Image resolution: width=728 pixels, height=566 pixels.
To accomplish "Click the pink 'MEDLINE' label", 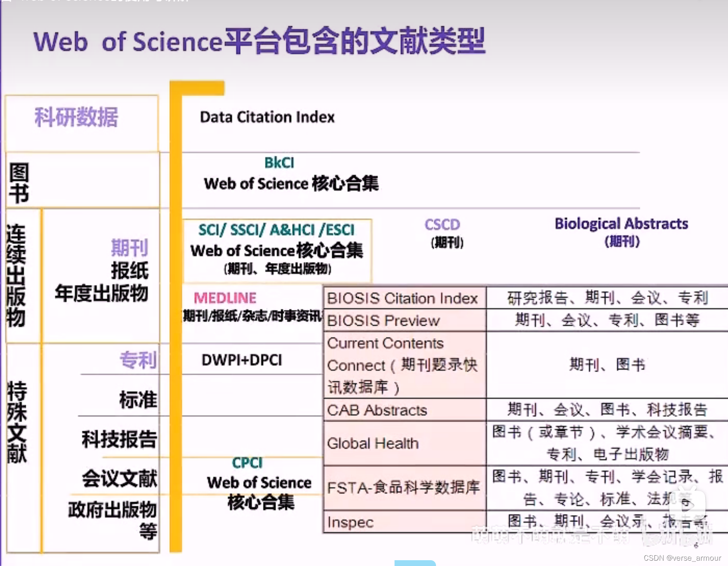I will tap(225, 297).
